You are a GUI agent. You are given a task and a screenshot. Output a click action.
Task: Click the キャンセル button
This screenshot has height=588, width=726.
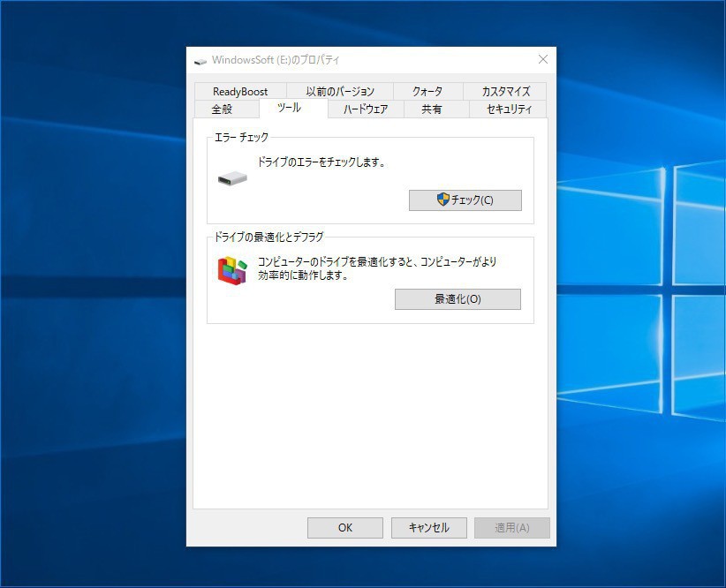pyautogui.click(x=429, y=528)
